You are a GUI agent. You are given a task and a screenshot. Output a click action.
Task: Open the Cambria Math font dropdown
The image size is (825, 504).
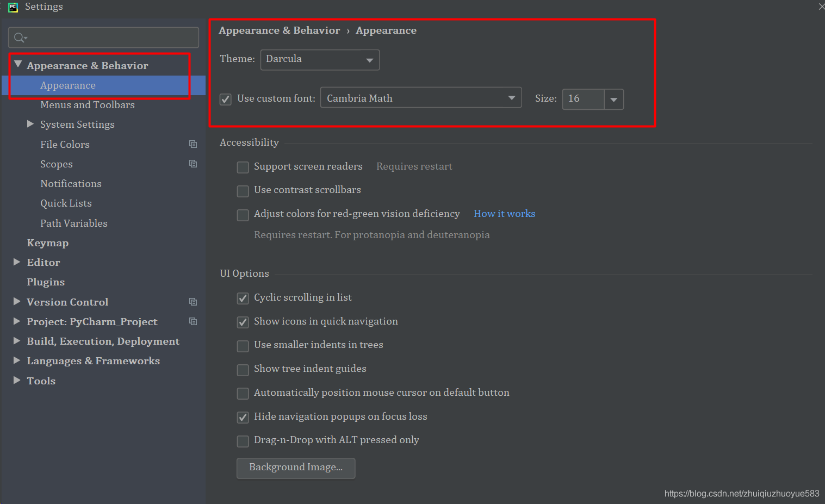click(511, 97)
